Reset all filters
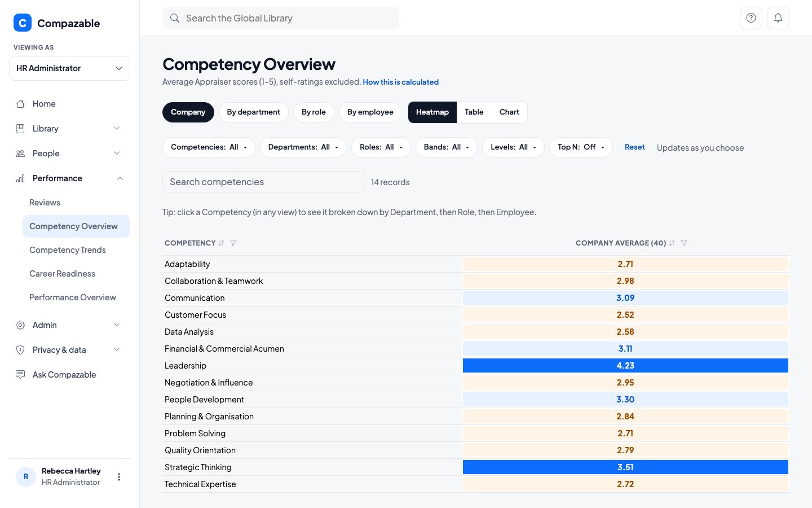Screen dimensions: 812x508 click(634, 147)
